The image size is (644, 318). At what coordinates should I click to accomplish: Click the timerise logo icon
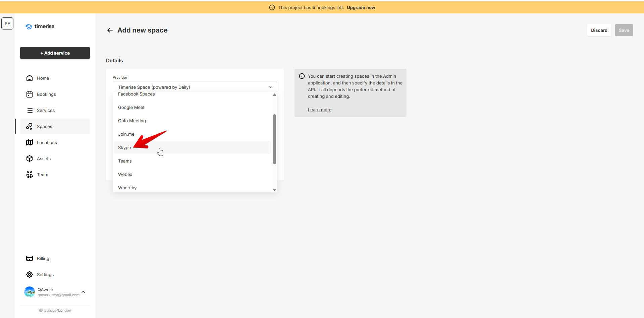click(x=29, y=26)
